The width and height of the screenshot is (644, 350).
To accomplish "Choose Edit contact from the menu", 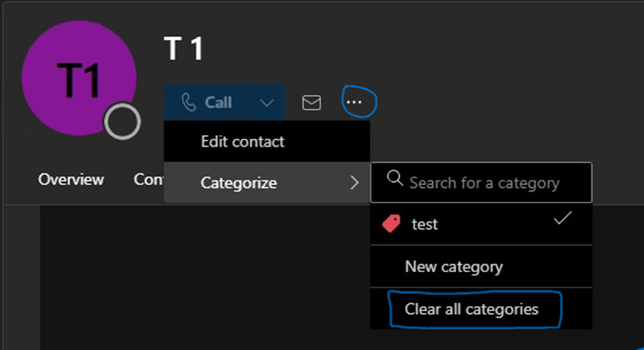I will (242, 141).
